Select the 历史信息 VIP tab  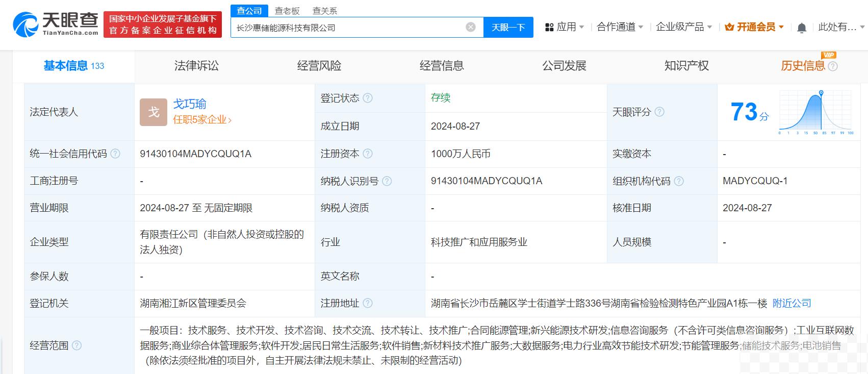[803, 66]
